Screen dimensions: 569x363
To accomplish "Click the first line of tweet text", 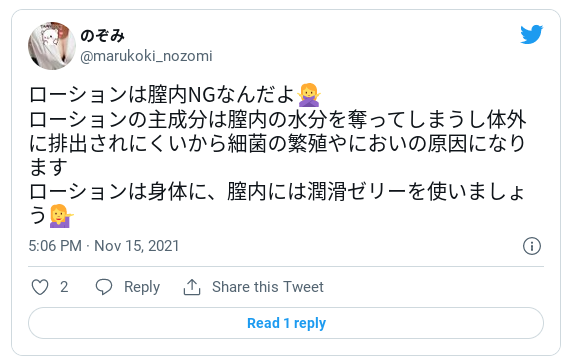I will pos(175,95).
